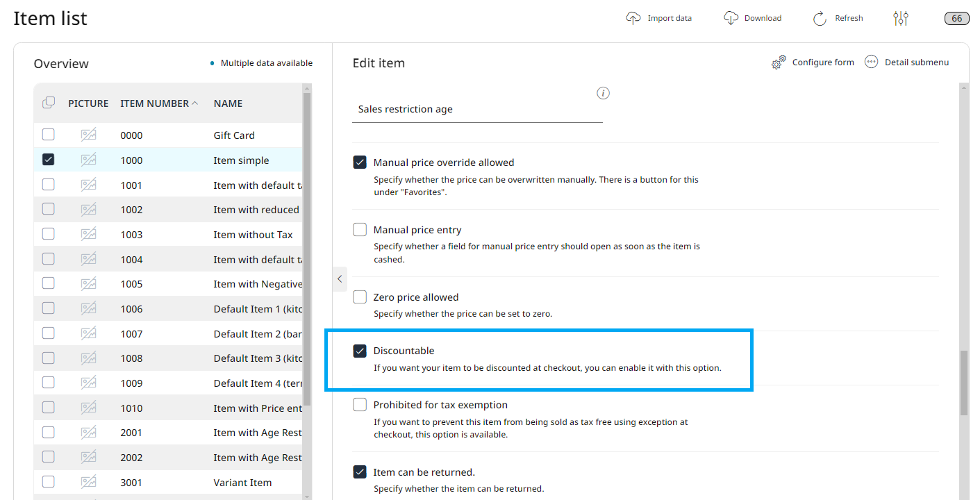Image resolution: width=980 pixels, height=500 pixels.
Task: Click the Edit item panel scrollbar thumb
Action: tap(963, 383)
